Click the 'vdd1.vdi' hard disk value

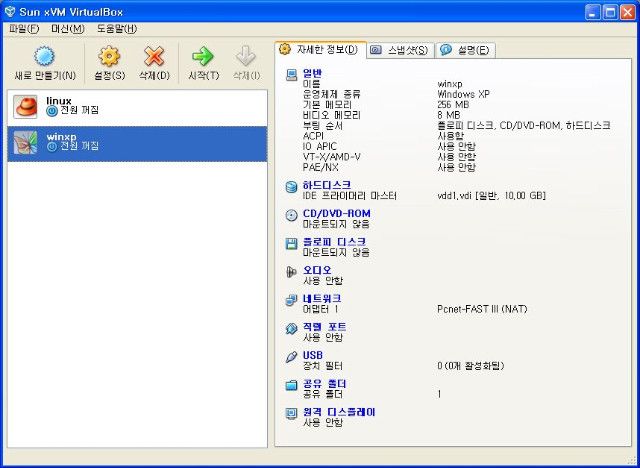click(x=491, y=196)
